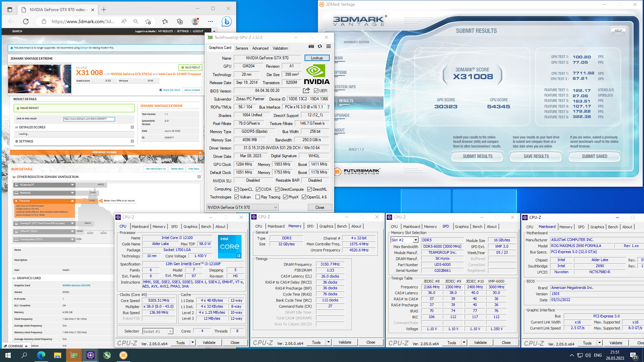Screen dimensions: 644x362
Task: Toggle DirectML checkbox
Action: (309, 189)
